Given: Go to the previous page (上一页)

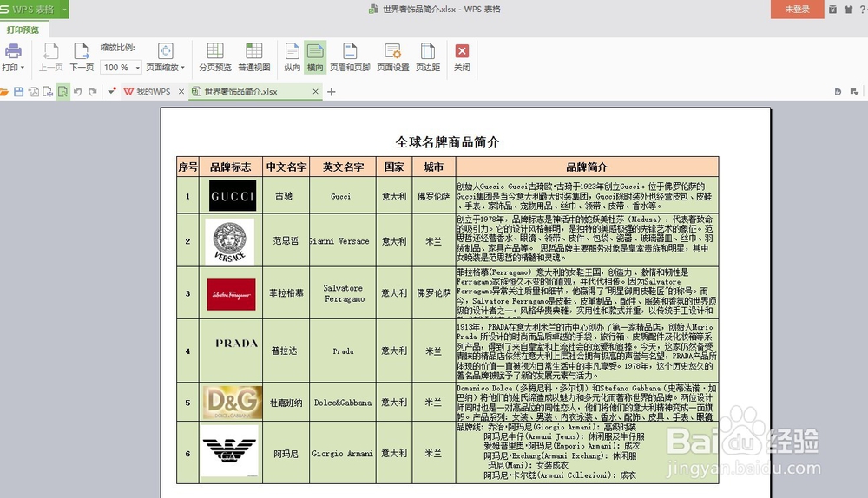Looking at the screenshot, I should pos(51,57).
